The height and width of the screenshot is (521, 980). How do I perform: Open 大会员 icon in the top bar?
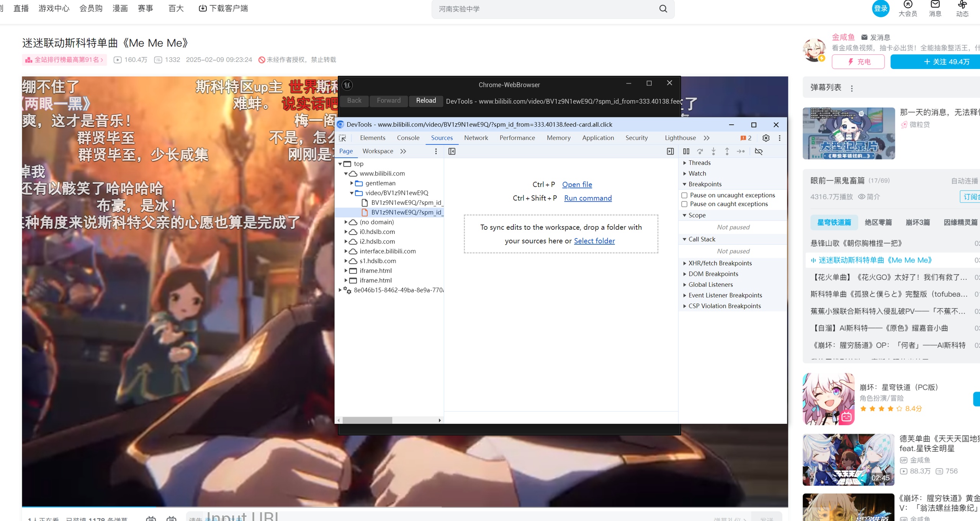[x=908, y=8]
